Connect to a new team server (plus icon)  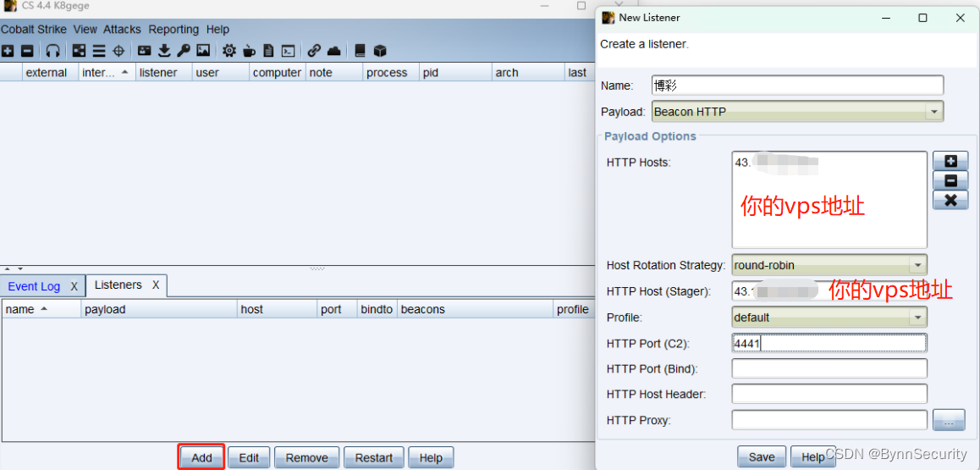8,51
